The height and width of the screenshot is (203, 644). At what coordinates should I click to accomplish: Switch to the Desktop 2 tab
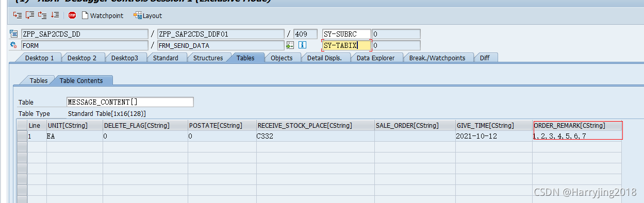pyautogui.click(x=81, y=58)
